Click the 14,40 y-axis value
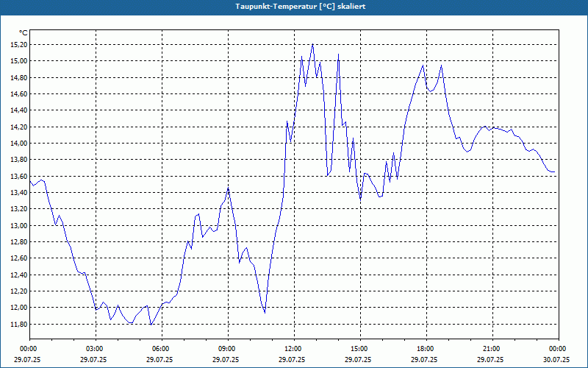 point(19,110)
